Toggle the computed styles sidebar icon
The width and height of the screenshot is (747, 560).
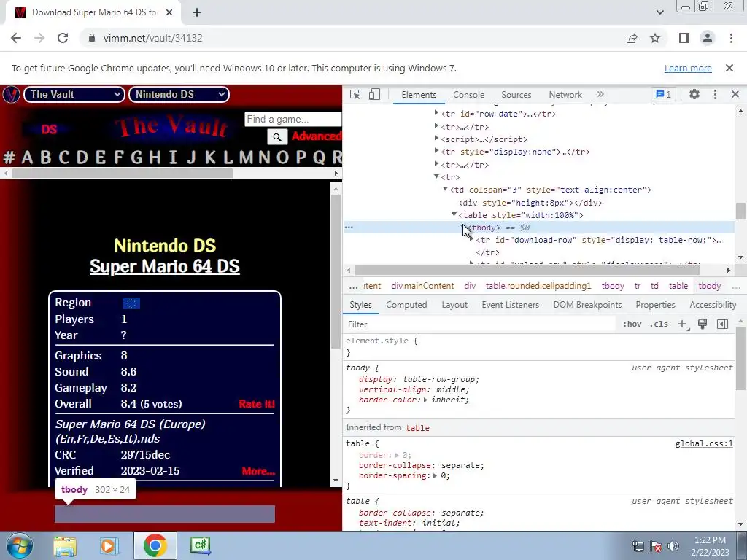[722, 324]
